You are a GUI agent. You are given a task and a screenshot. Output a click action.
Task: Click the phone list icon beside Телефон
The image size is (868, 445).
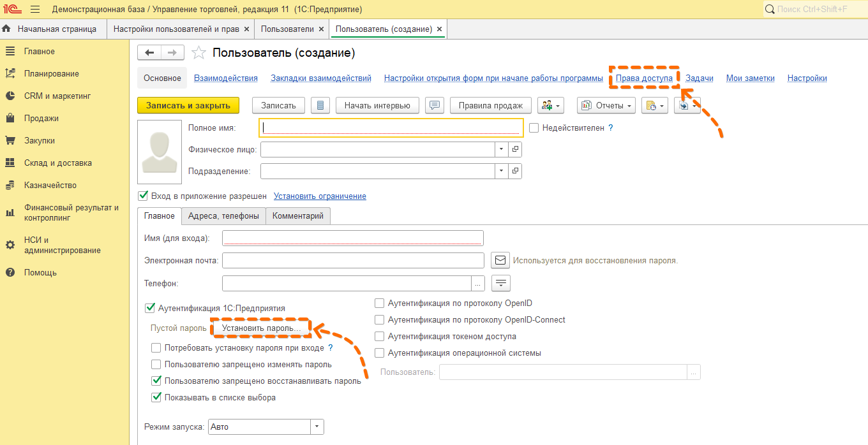click(501, 283)
